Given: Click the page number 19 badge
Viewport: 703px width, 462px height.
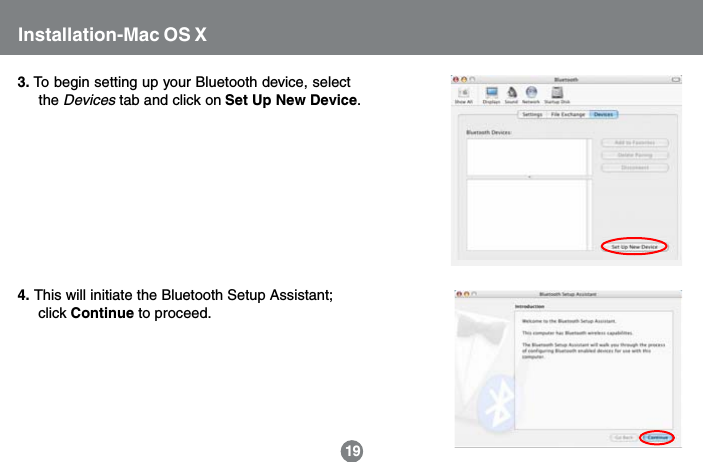Looking at the screenshot, I should click(352, 451).
